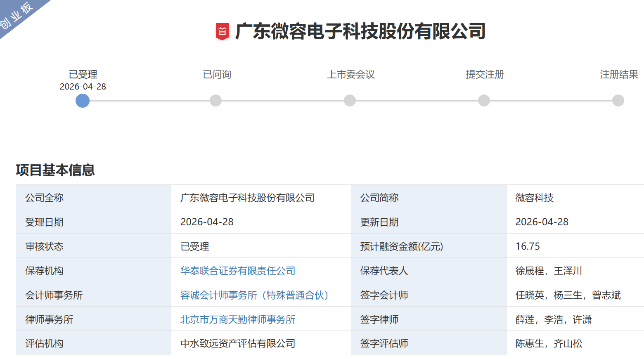Click the 已问询 stage label
Image resolution: width=644 pixels, height=359 pixels.
click(x=217, y=75)
